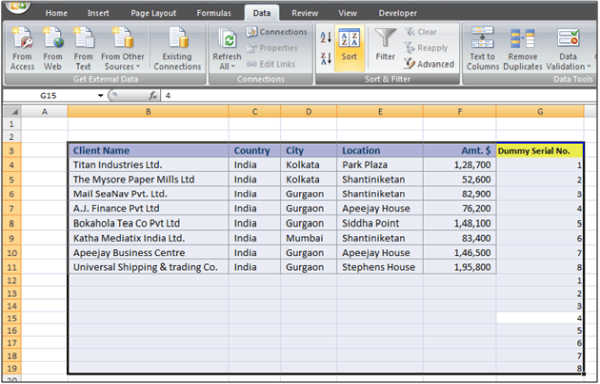The image size is (600, 384).
Task: Open Existing Connections
Action: click(177, 49)
